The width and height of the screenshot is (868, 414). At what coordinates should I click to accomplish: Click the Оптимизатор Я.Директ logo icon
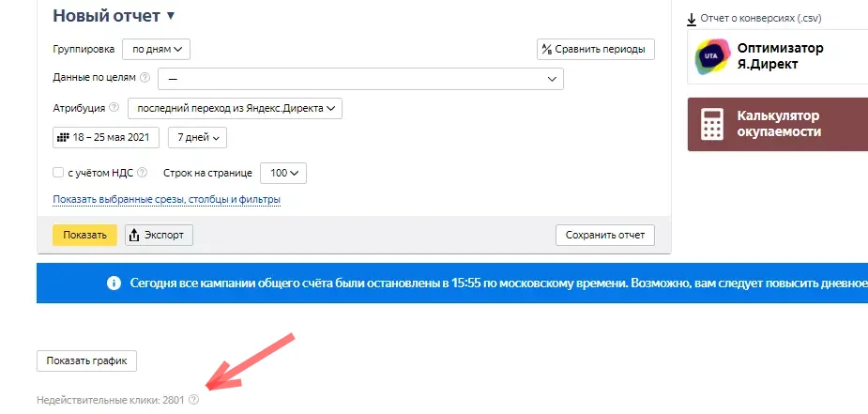(x=713, y=56)
